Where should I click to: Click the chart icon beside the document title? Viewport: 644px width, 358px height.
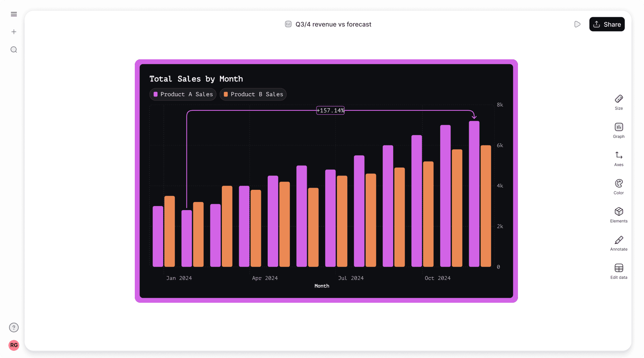pos(288,24)
